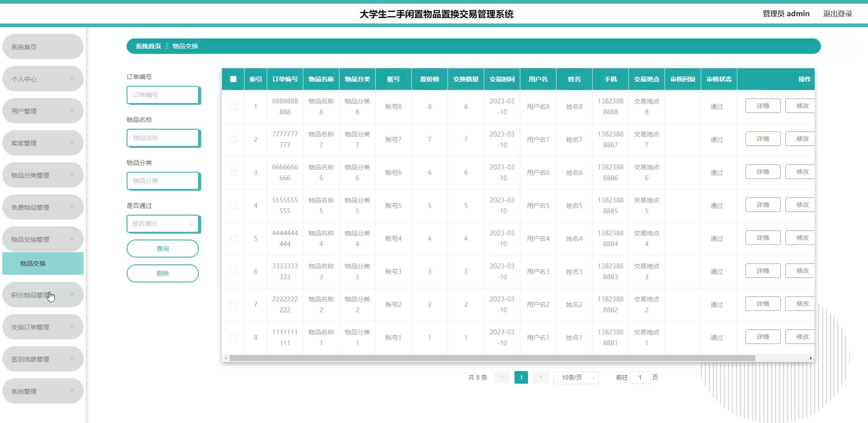This screenshot has height=423, width=868.
Task: Check the row 8 checkbox for order 1111111111
Action: click(x=233, y=338)
